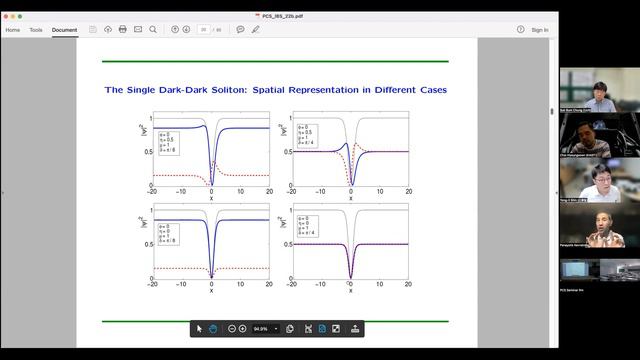The image size is (640, 360).
Task: Click the window title PCS_IBS_22b.pdf
Action: coord(282,16)
